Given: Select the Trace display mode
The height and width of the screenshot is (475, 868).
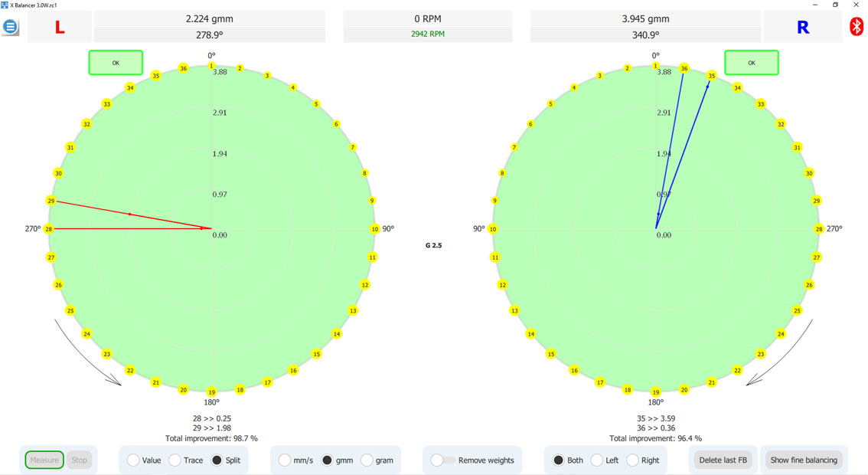Looking at the screenshot, I should click(x=175, y=460).
